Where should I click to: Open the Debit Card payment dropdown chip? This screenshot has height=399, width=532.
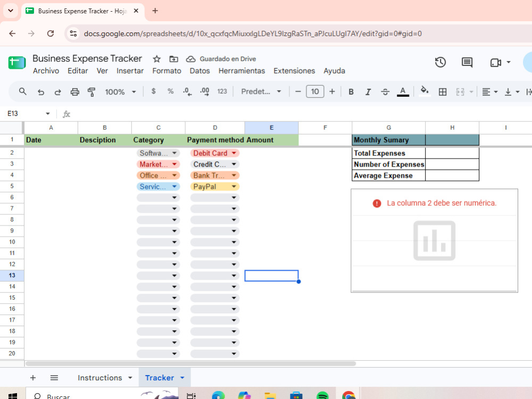215,153
